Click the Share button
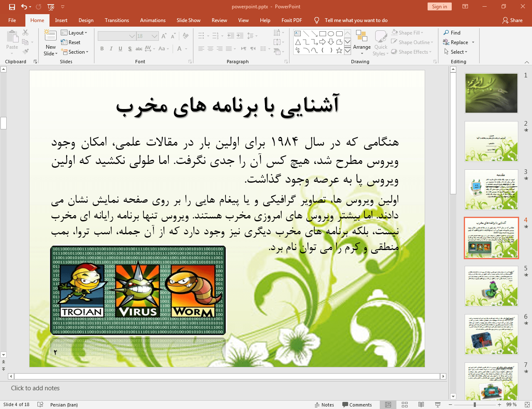 (x=512, y=20)
